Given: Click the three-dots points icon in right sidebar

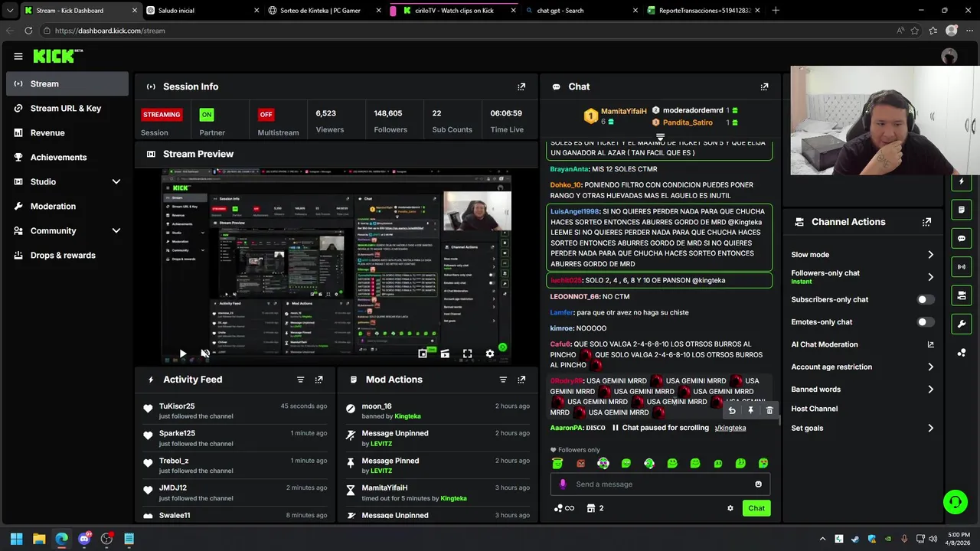Looking at the screenshot, I should (x=962, y=353).
